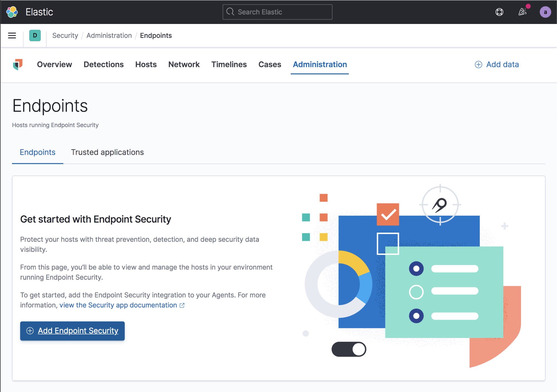This screenshot has width=557, height=392.
Task: Open Security app documentation link
Action: point(122,305)
